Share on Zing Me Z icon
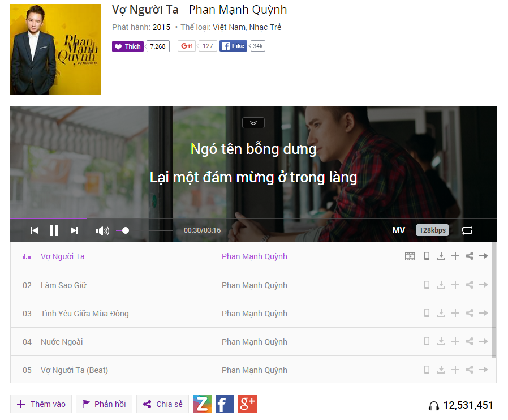The image size is (508, 420). (x=202, y=404)
